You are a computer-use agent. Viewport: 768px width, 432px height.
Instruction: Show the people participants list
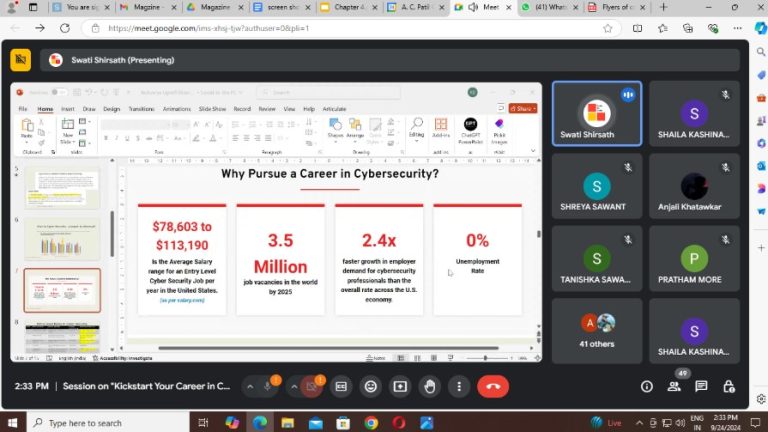674,386
